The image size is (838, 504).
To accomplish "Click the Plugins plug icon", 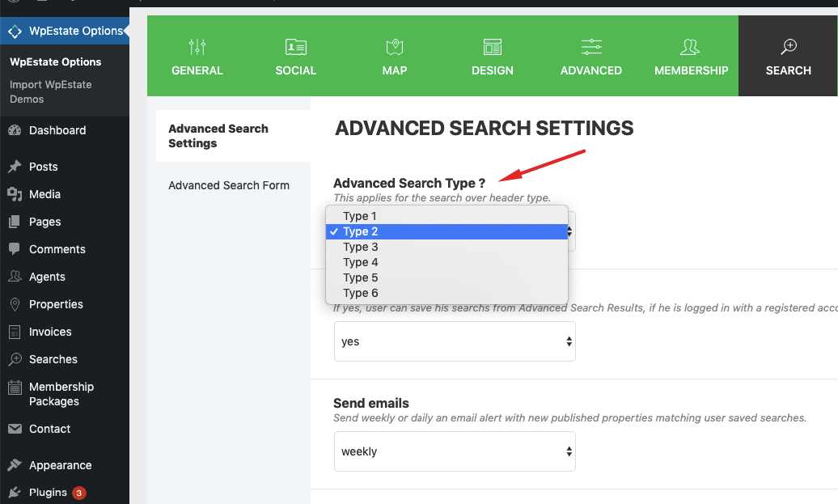I will (15, 493).
